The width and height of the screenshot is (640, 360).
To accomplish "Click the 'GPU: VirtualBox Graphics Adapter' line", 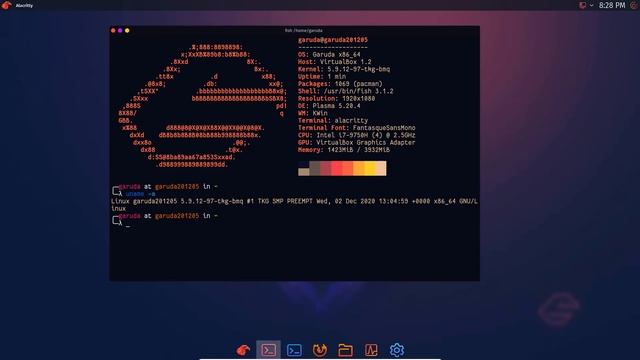I will click(x=356, y=142).
